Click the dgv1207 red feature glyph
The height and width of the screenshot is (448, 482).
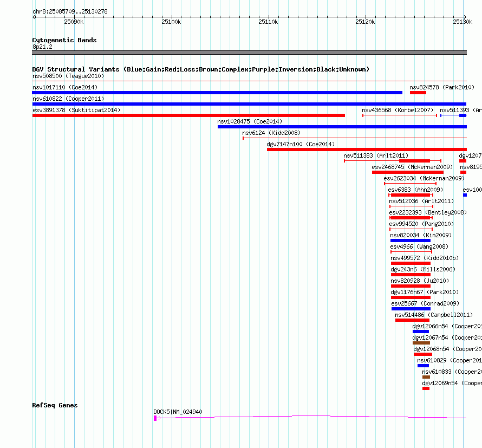tap(463, 161)
